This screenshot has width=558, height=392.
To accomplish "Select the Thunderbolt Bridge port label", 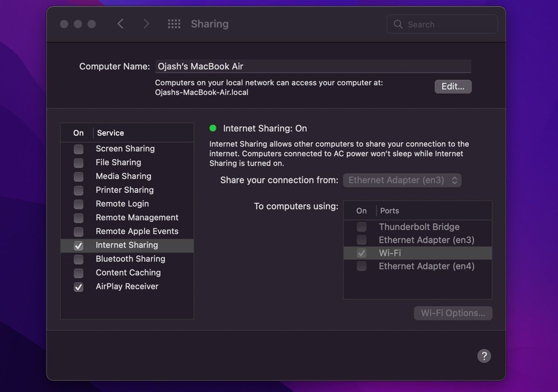I will coord(419,227).
